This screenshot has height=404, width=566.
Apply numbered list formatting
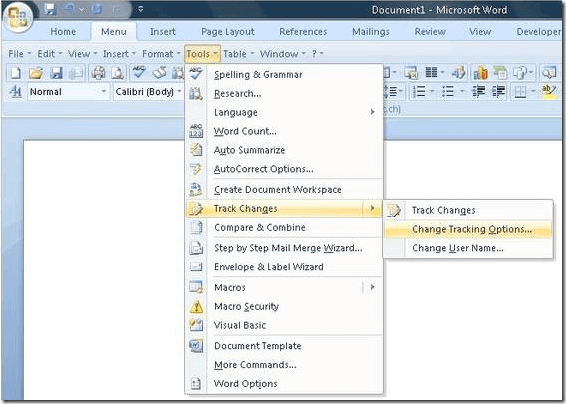coord(419,92)
